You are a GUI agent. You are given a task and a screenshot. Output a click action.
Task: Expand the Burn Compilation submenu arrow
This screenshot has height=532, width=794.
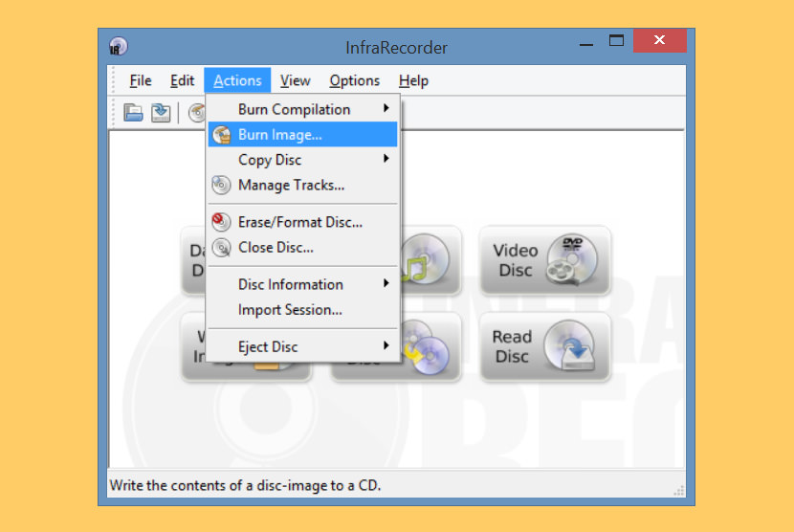[386, 108]
